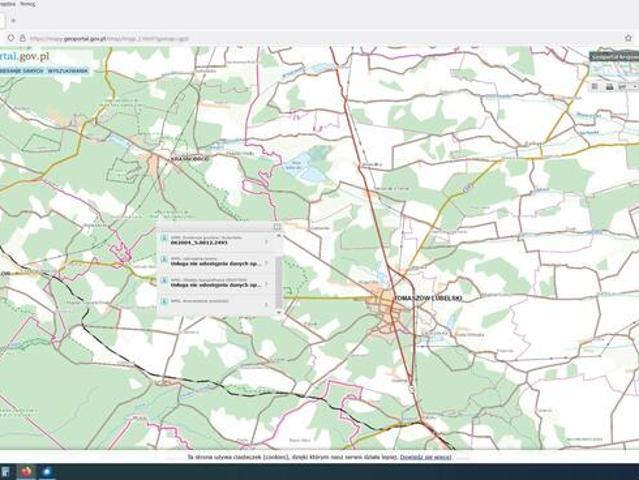Viewport: 639px width, 480px height.
Task: Open the Pomoc menu in menu bar
Action: 27,5
